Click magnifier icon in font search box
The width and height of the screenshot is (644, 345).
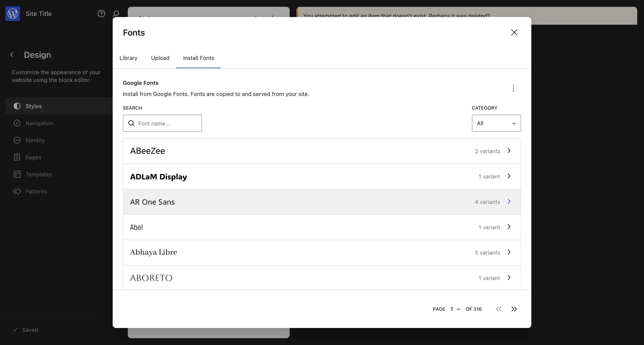coord(132,123)
